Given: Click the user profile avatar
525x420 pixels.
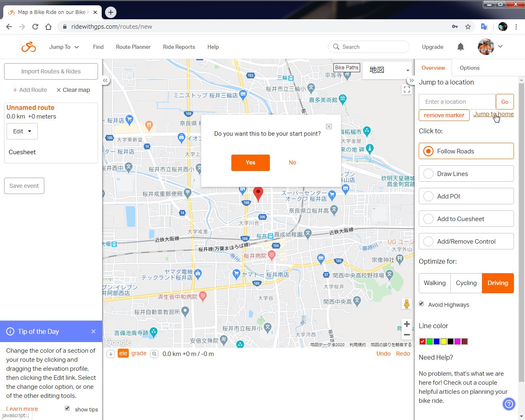Looking at the screenshot, I should click(x=486, y=47).
